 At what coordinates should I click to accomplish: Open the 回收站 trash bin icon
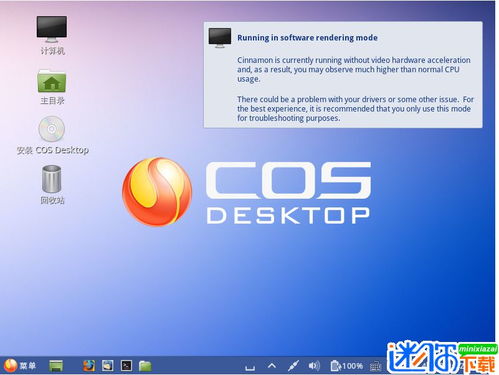(52, 185)
